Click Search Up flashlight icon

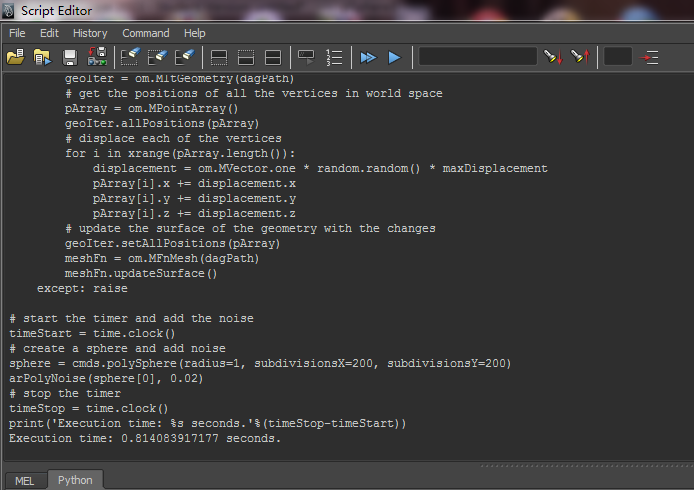click(580, 57)
